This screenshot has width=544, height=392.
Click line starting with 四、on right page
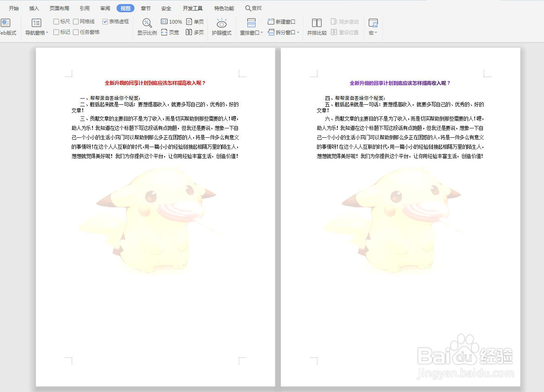click(x=355, y=98)
